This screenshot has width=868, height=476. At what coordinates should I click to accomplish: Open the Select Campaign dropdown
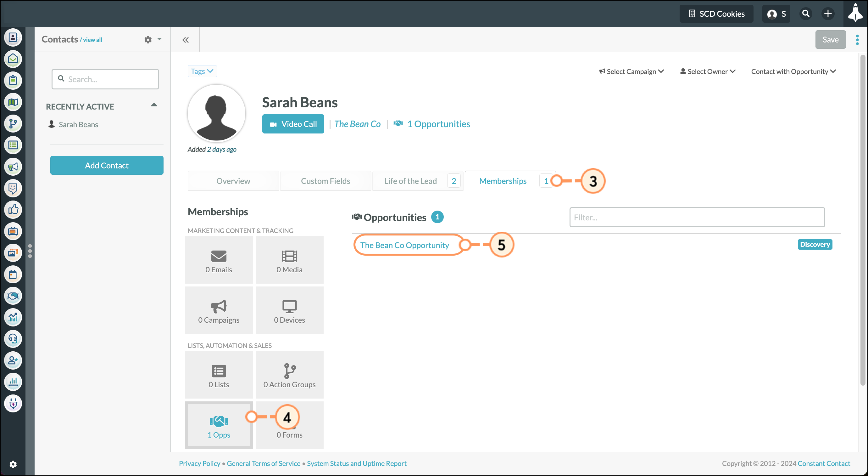[x=631, y=71]
